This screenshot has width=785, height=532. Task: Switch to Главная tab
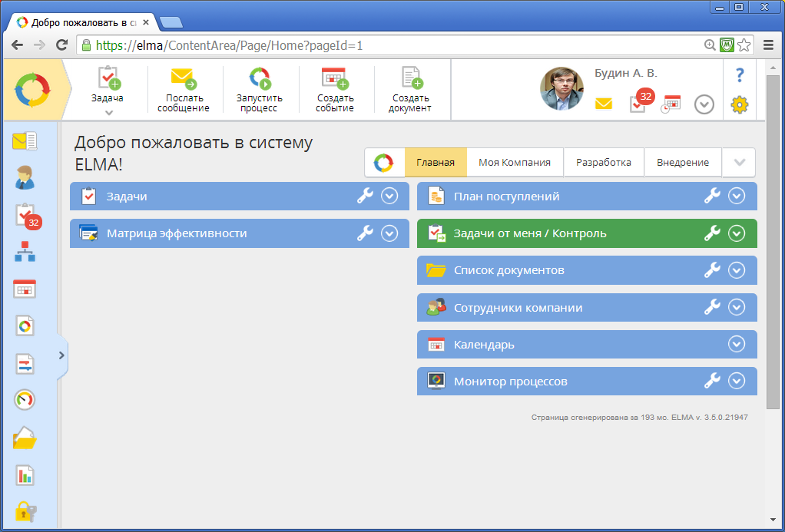coord(436,162)
